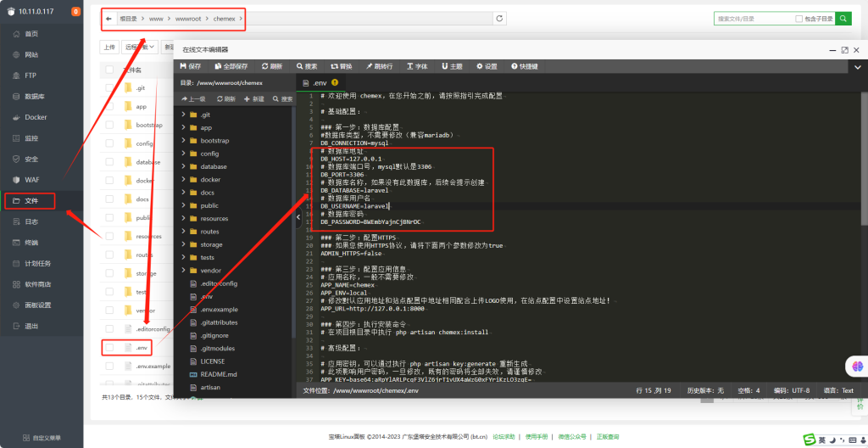Click 上一级 in the editor directory panel
The image size is (868, 448).
pos(193,98)
